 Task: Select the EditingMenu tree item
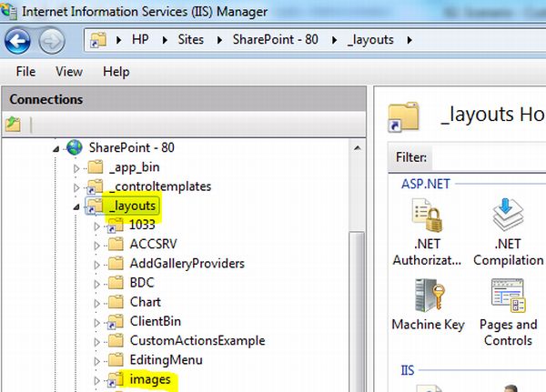coord(167,360)
